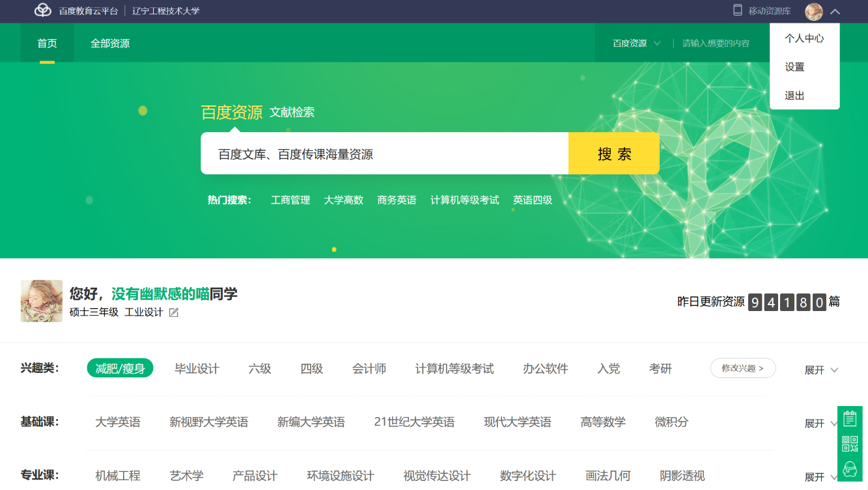Select the 会计师 interest tag
Image resolution: width=868 pixels, height=490 pixels.
click(369, 369)
